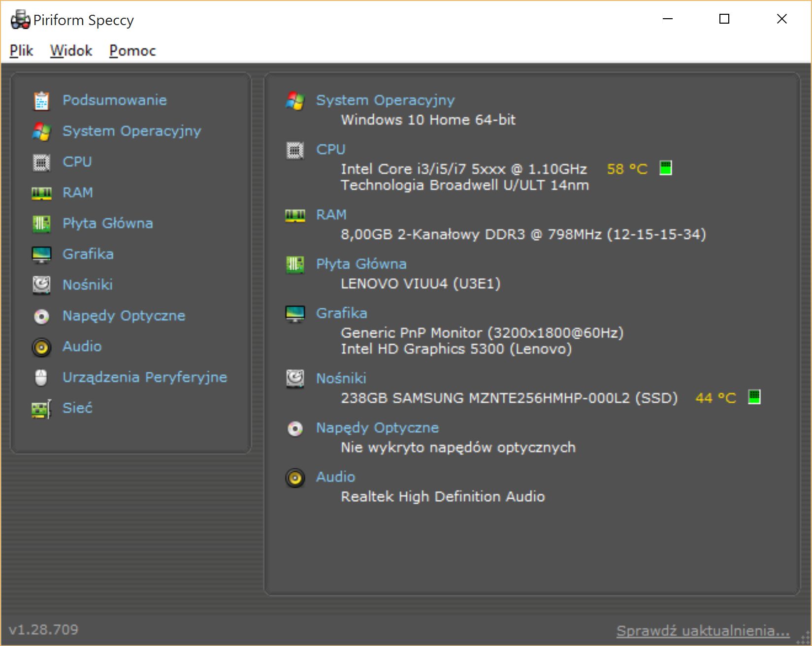Screen dimensions: 812x646
Task: Click the green CPU temperature indicator
Action: pos(666,168)
